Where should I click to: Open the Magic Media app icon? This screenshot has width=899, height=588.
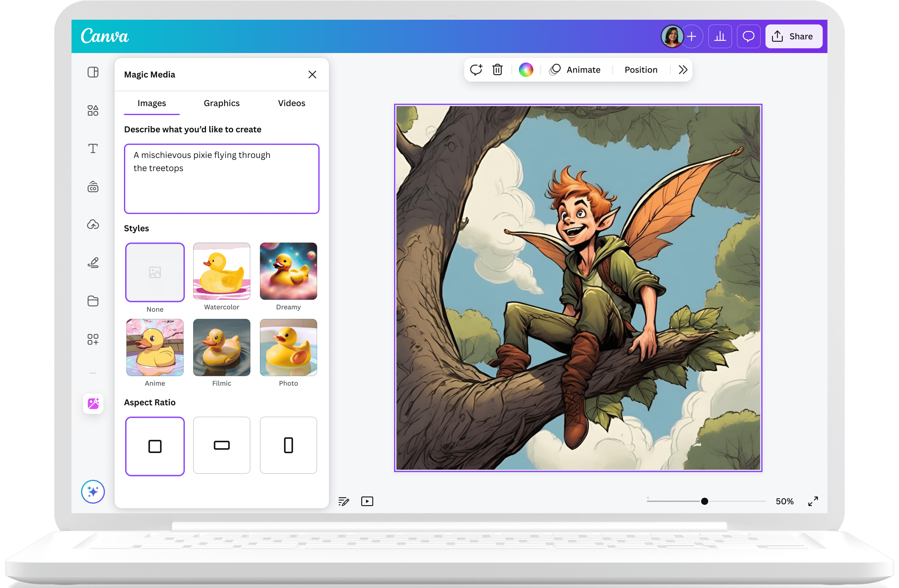[x=93, y=404]
